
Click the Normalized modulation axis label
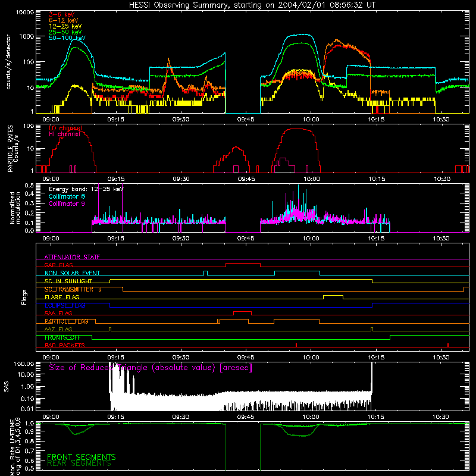tap(14, 208)
